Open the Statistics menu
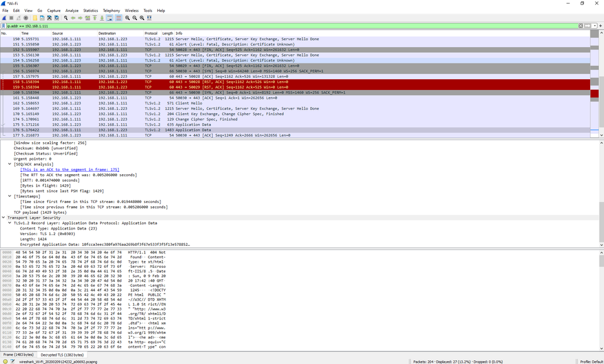This screenshot has height=364, width=604. click(90, 10)
